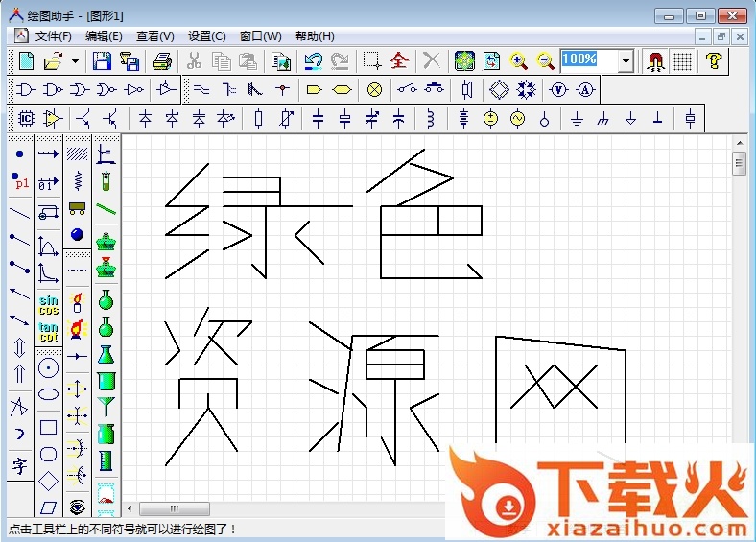Screen dimensions: 756x542
Task: Toggle the rectangular selection tool
Action: click(x=372, y=61)
